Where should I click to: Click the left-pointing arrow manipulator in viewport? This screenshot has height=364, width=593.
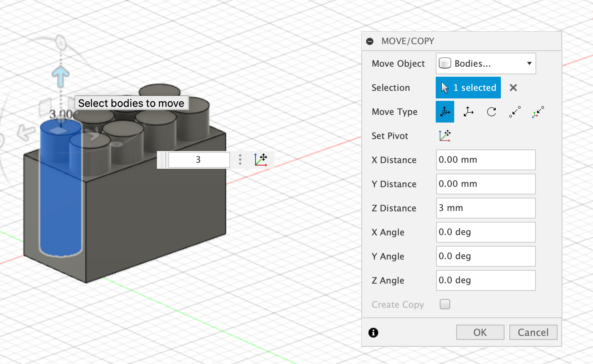pos(26,132)
